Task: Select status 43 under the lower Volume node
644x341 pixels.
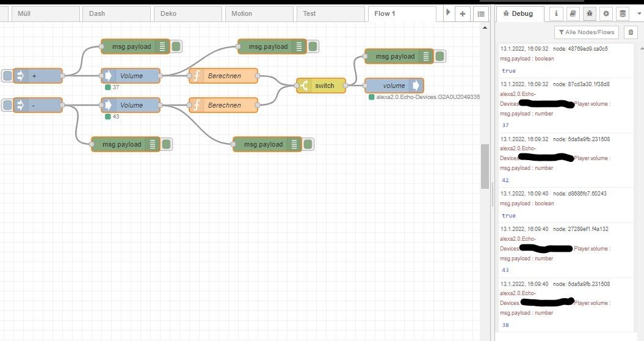Action: click(116, 116)
